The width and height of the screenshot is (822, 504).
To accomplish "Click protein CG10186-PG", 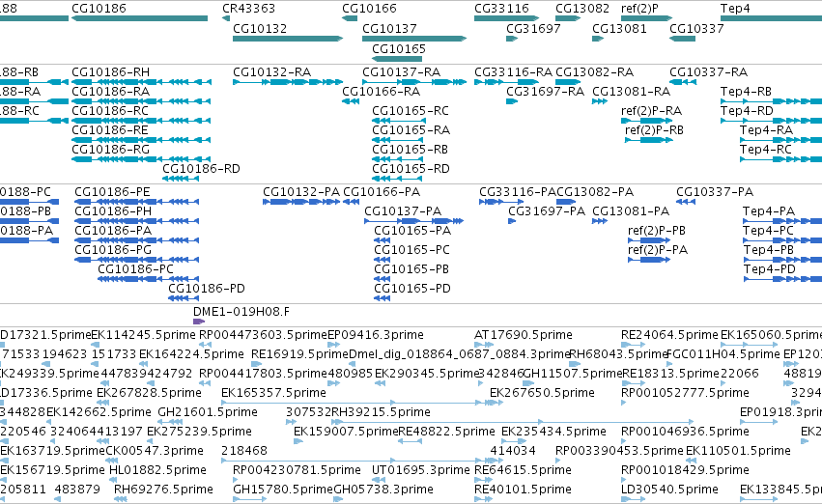I will pyautogui.click(x=113, y=250).
